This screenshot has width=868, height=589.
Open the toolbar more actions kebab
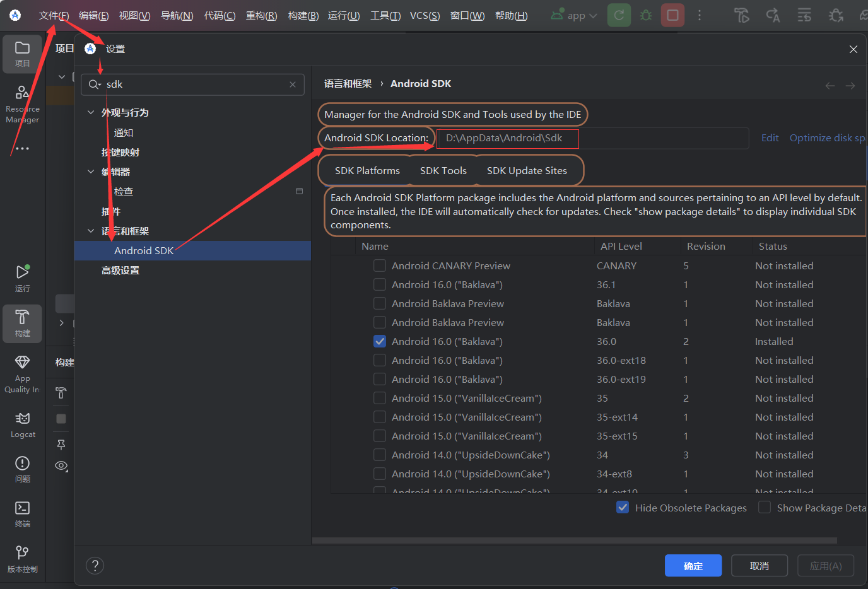click(x=700, y=15)
